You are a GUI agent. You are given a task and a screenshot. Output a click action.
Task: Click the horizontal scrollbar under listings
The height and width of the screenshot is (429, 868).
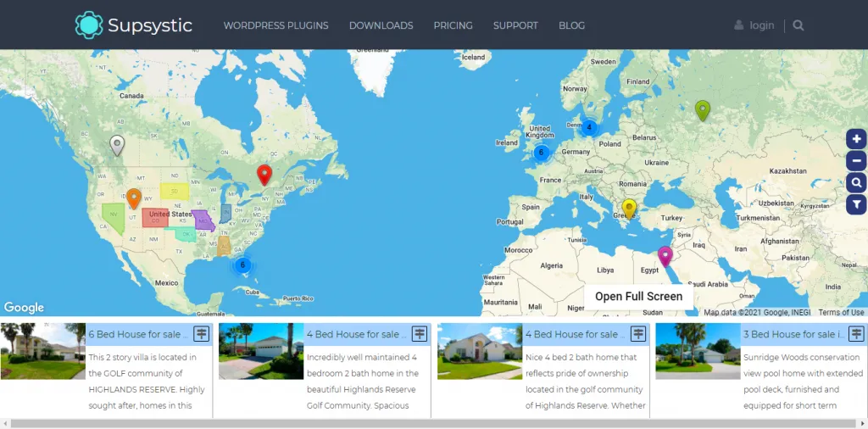[431, 423]
